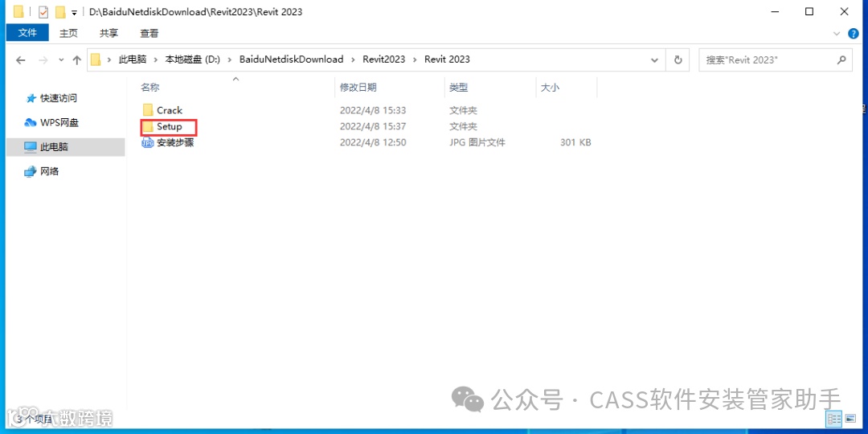The height and width of the screenshot is (434, 868).
Task: Click Revit 2023 breadcrumb segment
Action: pyautogui.click(x=448, y=59)
